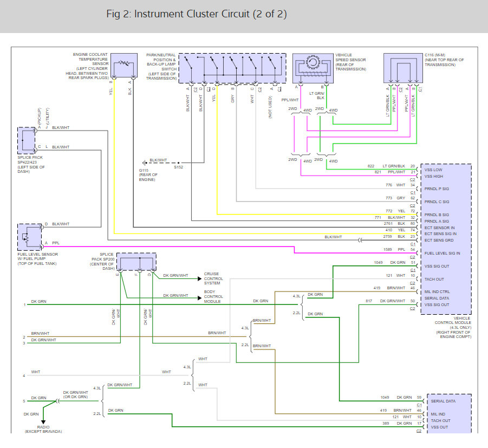This screenshot has height=448, width=488.
Task: Click the 'PRNDL C SIG' label
Action: click(437, 202)
